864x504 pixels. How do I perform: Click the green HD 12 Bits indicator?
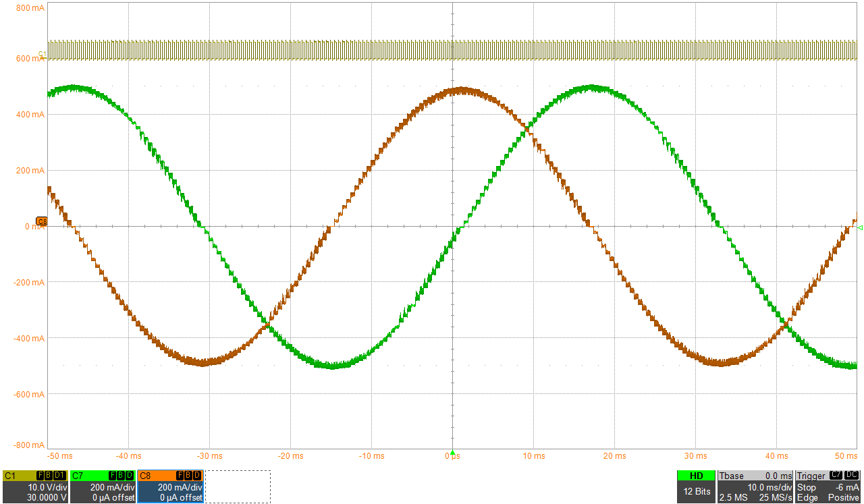(696, 486)
